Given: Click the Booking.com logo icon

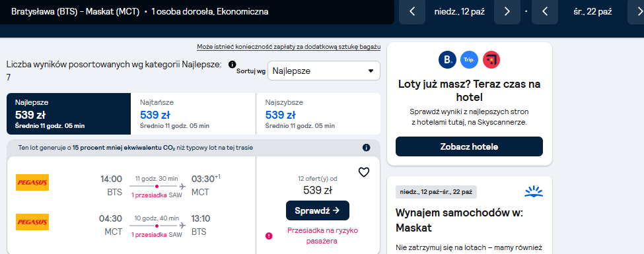Looking at the screenshot, I should [447, 59].
